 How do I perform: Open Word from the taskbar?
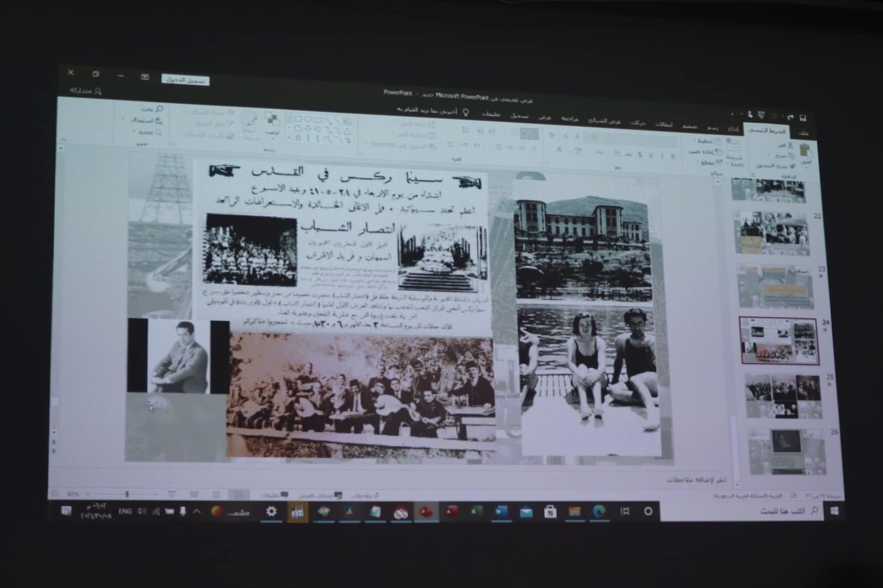[501, 512]
